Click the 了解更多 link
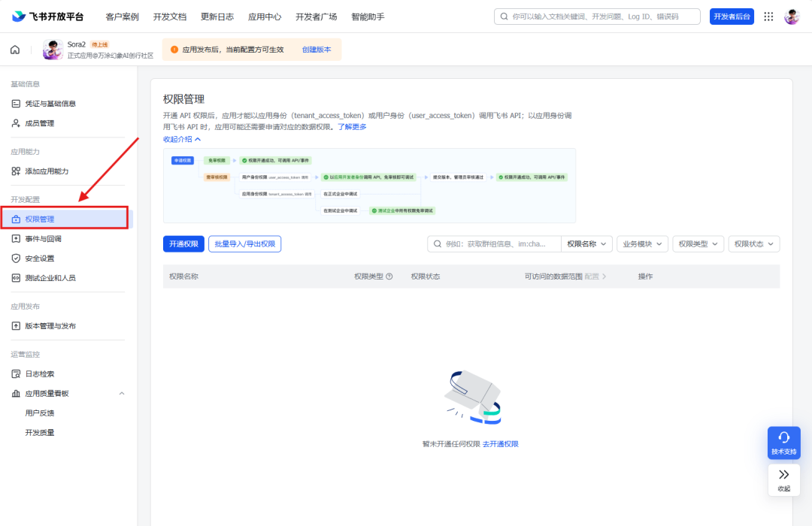Viewport: 812px width, 526px height. (x=352, y=127)
